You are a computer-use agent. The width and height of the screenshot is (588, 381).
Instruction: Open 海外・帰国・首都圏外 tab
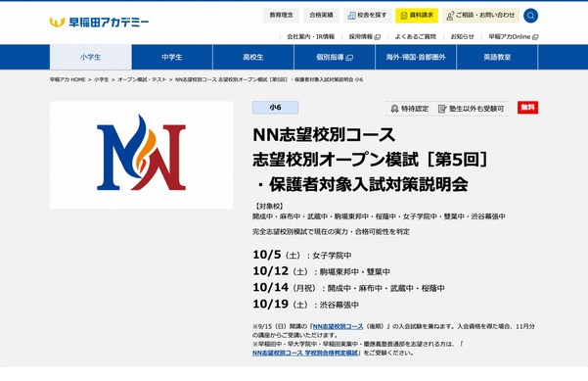416,57
